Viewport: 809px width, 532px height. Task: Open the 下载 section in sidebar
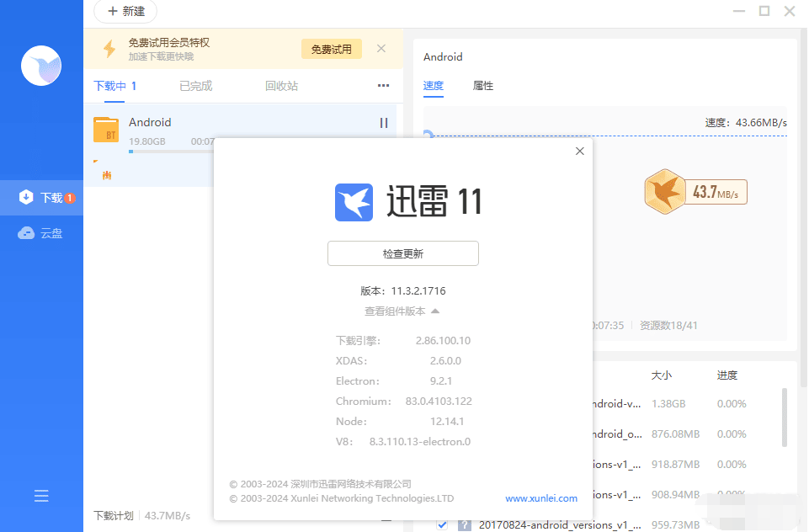(41, 198)
